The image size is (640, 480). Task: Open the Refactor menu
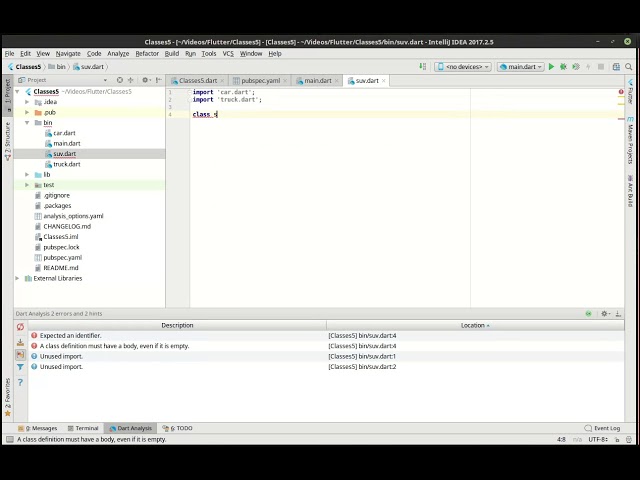click(147, 53)
